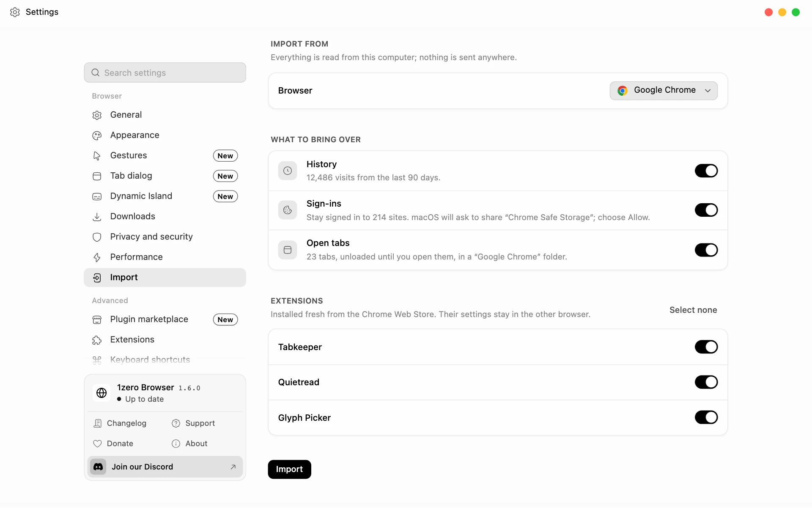Select Tab dialog in sidebar

point(165,176)
